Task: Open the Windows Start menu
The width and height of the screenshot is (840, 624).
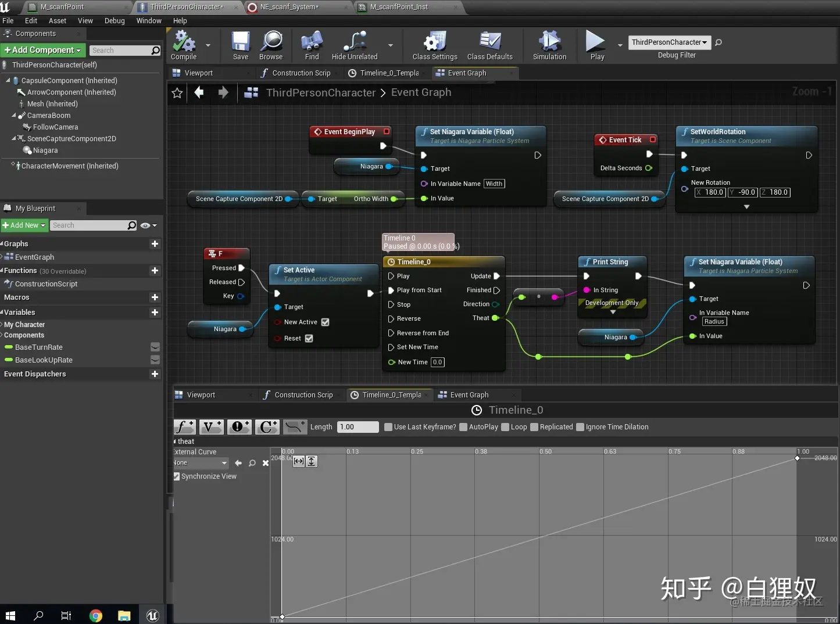Action: [x=10, y=615]
